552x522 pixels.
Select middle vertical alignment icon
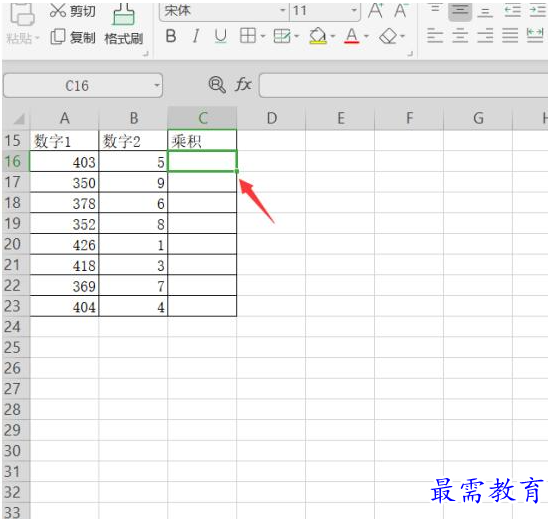coord(460,11)
